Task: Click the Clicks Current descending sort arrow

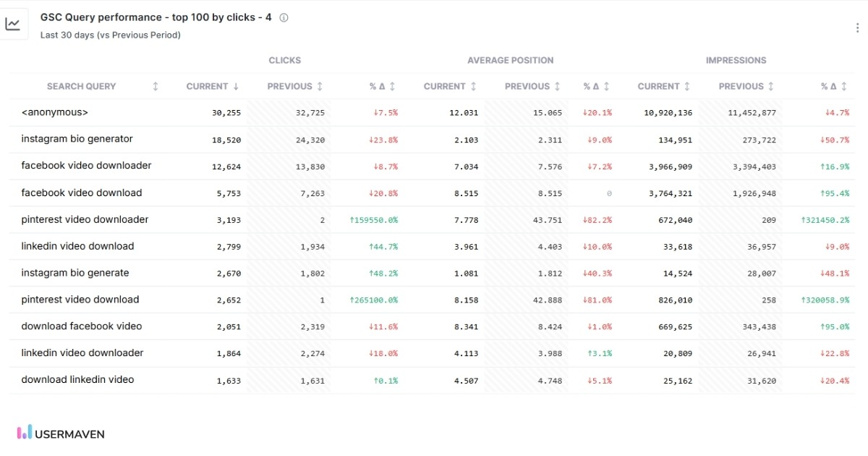Action: pos(236,87)
